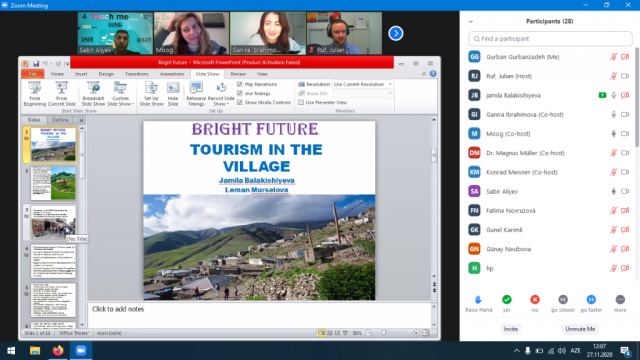Select slide 2 thumbnail
Screen dimensions: 640x360
(x=53, y=183)
